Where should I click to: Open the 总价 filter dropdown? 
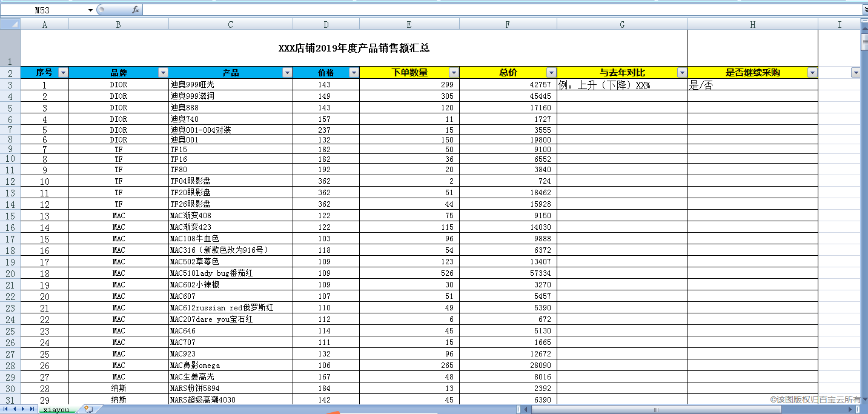point(551,73)
